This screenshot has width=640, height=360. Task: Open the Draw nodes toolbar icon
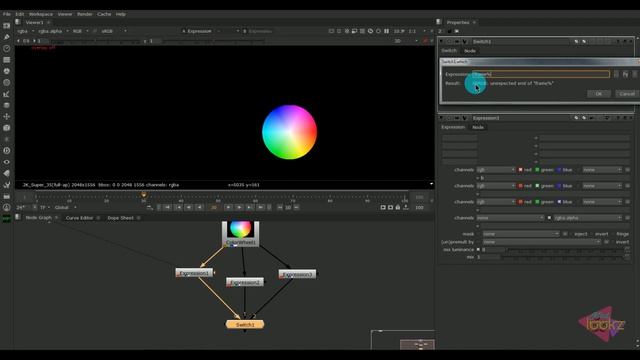point(7,37)
